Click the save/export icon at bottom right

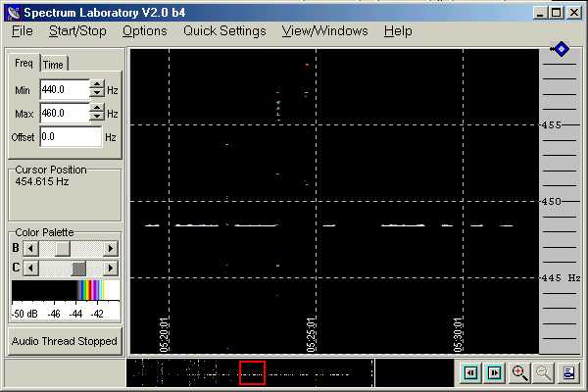[568, 373]
